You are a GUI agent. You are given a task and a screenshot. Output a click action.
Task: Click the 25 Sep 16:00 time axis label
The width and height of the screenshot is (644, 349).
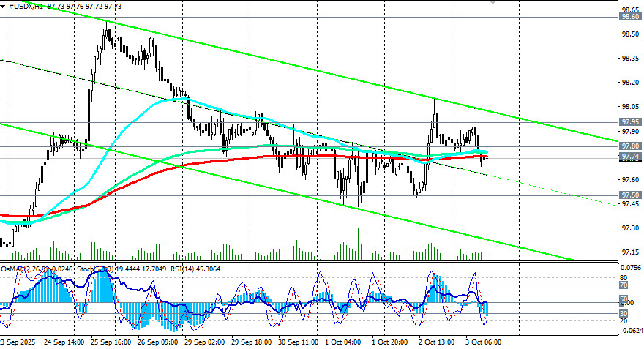(x=111, y=342)
